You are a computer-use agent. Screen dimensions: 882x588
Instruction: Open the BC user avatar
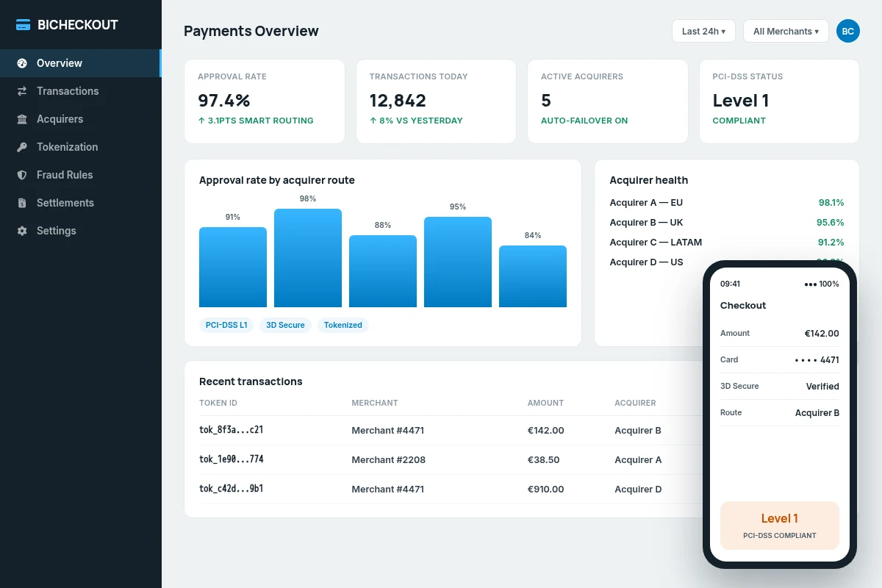848,31
